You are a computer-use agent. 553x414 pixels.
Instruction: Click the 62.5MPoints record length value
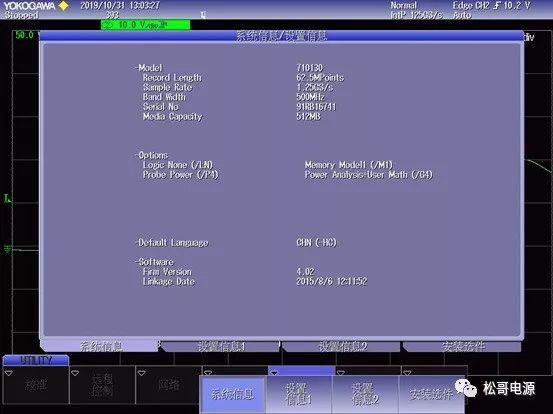[x=320, y=77]
